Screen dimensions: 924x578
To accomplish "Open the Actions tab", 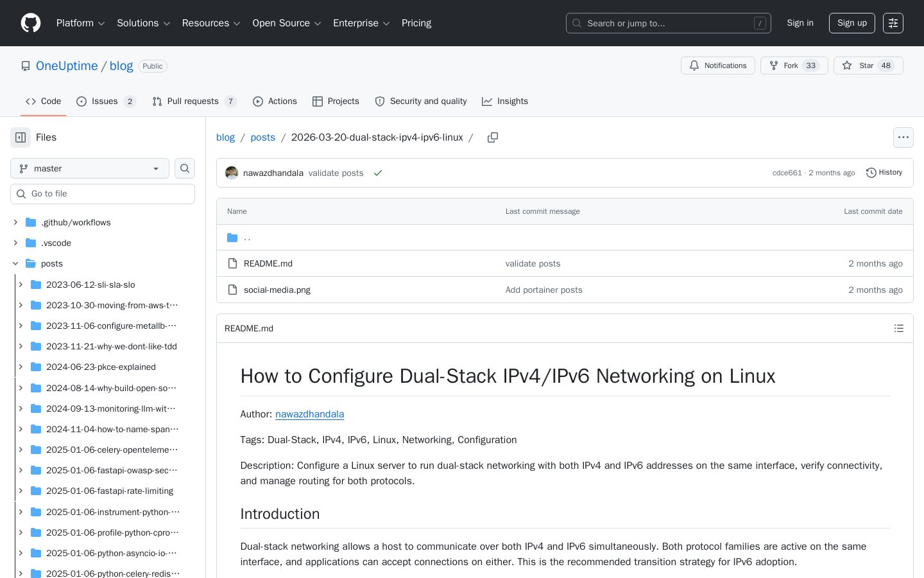I will click(275, 101).
